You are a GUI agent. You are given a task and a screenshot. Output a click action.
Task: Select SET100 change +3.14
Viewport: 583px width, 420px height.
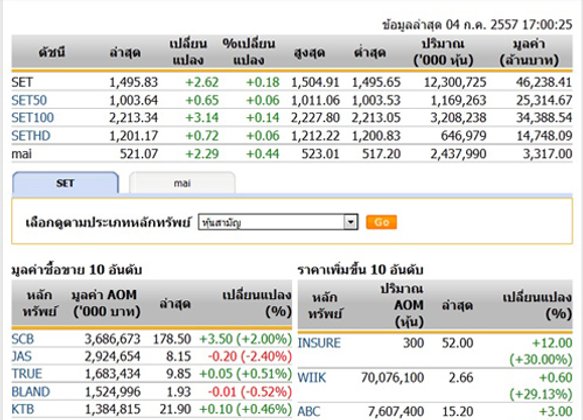pos(202,118)
